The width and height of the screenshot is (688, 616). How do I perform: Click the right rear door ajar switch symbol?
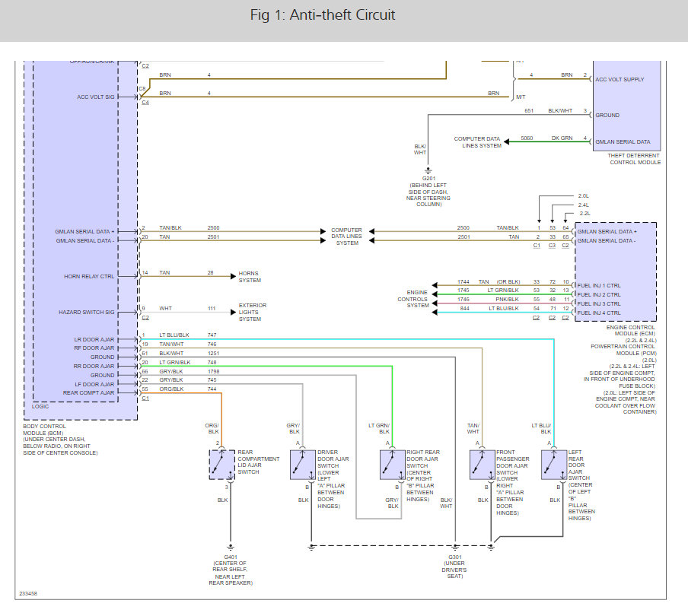(392, 465)
